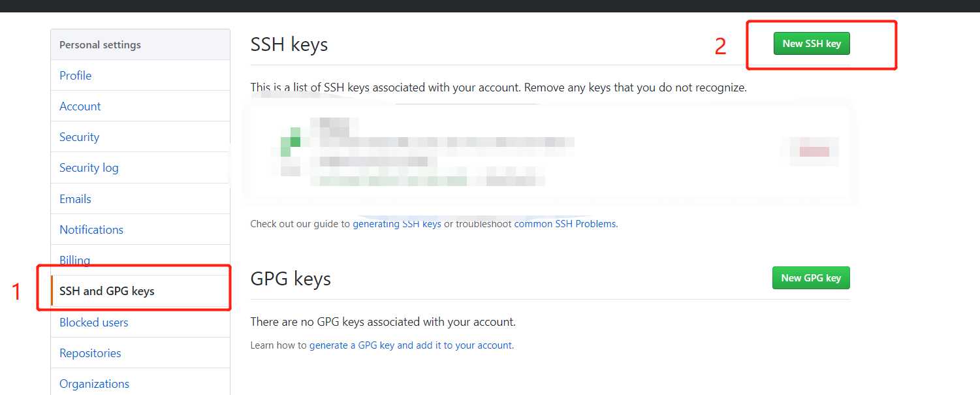The image size is (980, 395).
Task: Select SSH and GPG keys menu item
Action: (107, 291)
